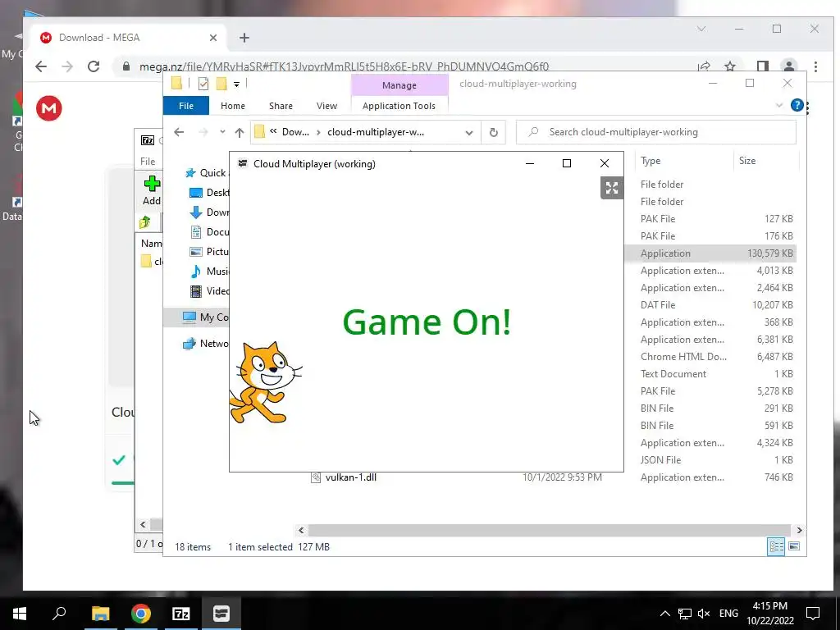
Task: Open taskbar Search
Action: click(x=59, y=614)
